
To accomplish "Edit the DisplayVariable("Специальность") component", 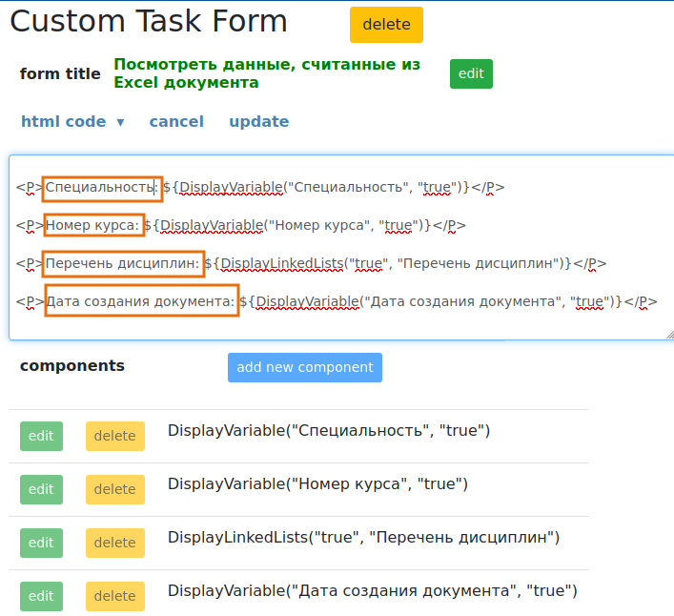I will click(41, 436).
